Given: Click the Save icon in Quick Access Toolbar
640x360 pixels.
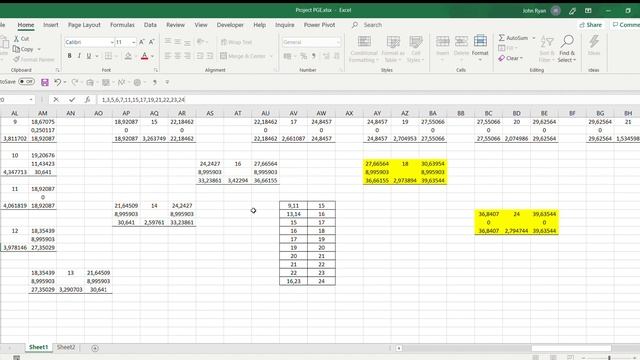Looking at the screenshot, I should pos(45,82).
